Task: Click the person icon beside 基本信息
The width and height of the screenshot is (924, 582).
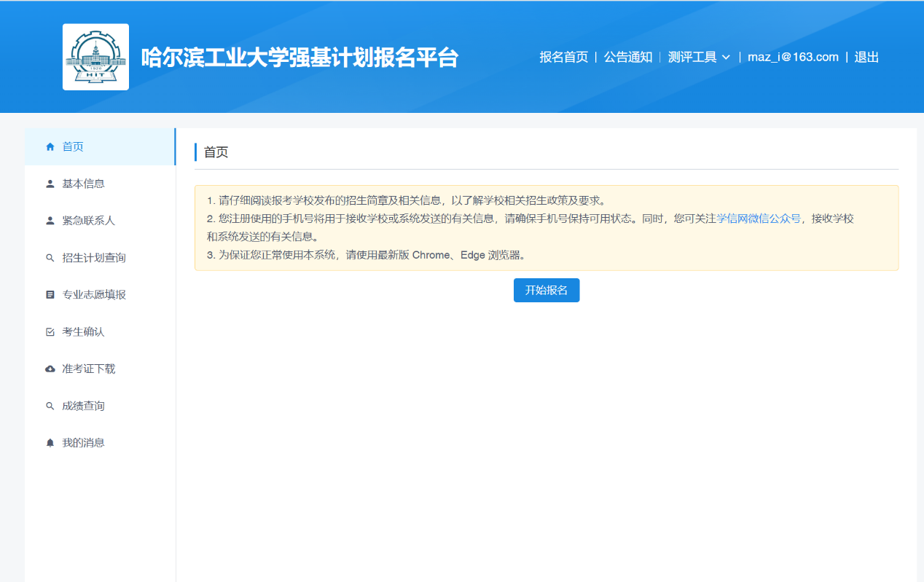Action: pos(50,184)
